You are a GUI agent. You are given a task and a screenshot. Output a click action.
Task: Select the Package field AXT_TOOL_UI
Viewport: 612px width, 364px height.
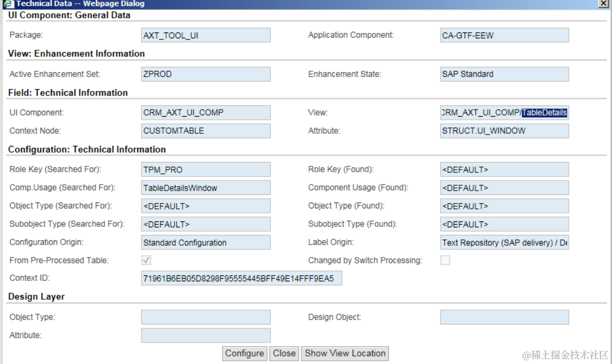tap(206, 35)
